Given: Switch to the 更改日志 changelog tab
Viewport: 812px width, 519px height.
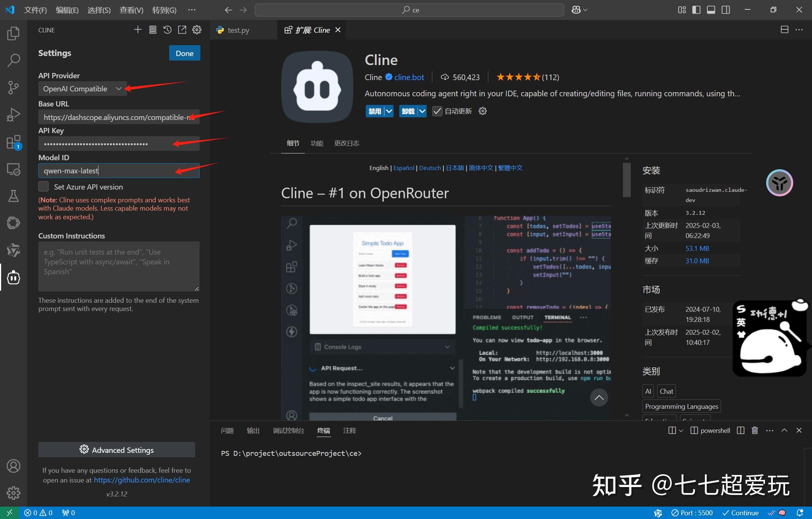Looking at the screenshot, I should 346,143.
